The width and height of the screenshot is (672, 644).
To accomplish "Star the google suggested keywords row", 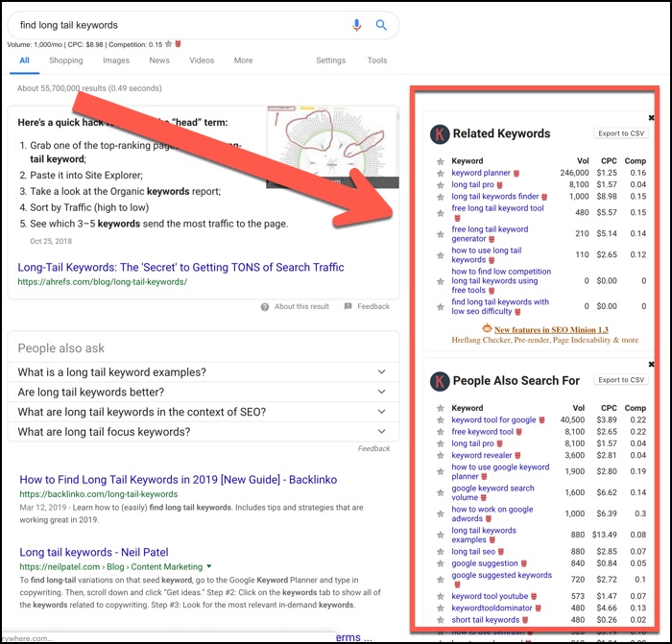I will click(440, 580).
